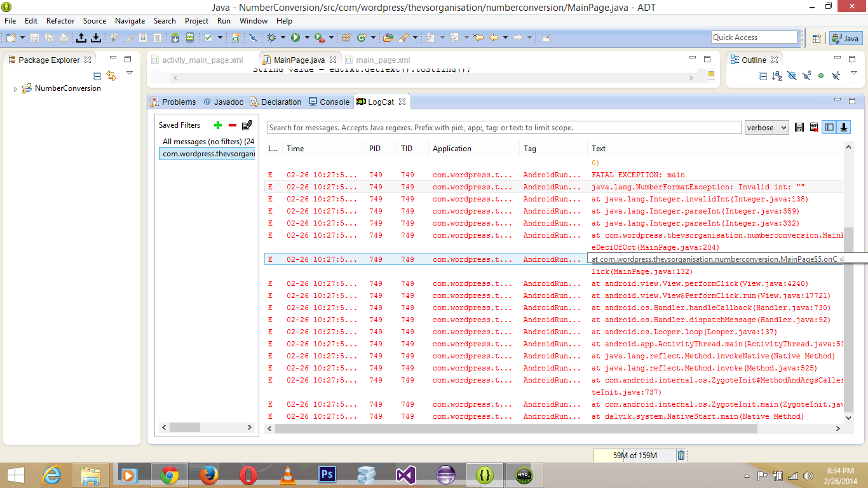The height and width of the screenshot is (488, 868).
Task: Export LogCat messages using the save icon
Action: coord(799,128)
